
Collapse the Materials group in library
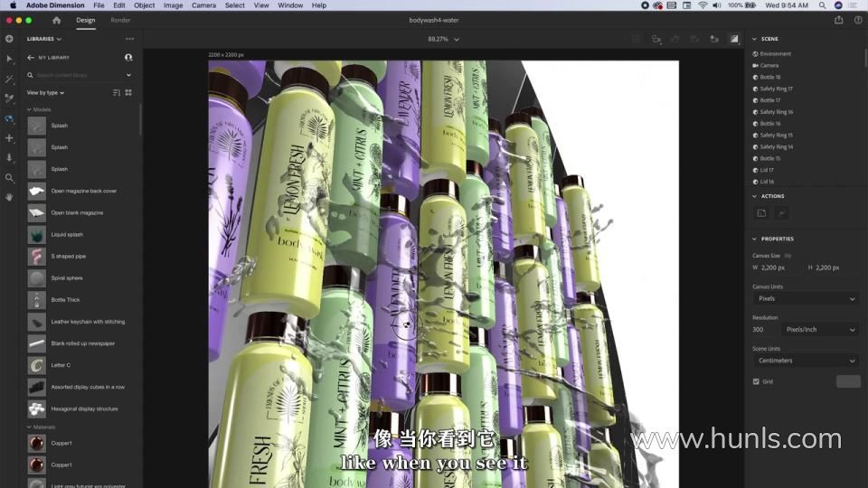click(x=29, y=427)
